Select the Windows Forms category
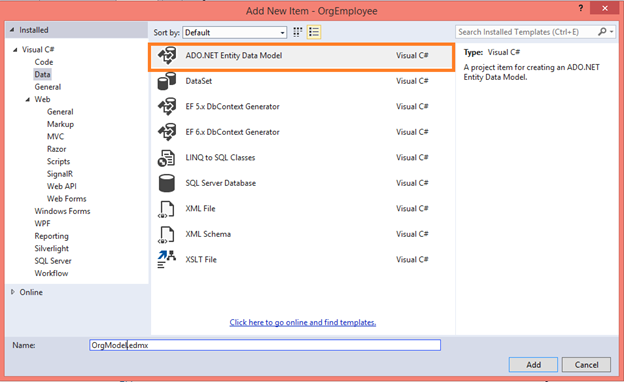This screenshot has width=624, height=382. (x=62, y=211)
